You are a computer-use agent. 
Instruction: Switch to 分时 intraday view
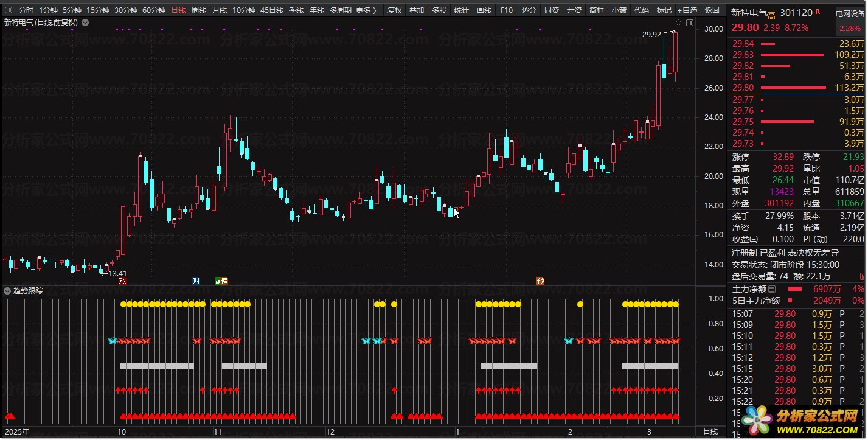point(26,10)
